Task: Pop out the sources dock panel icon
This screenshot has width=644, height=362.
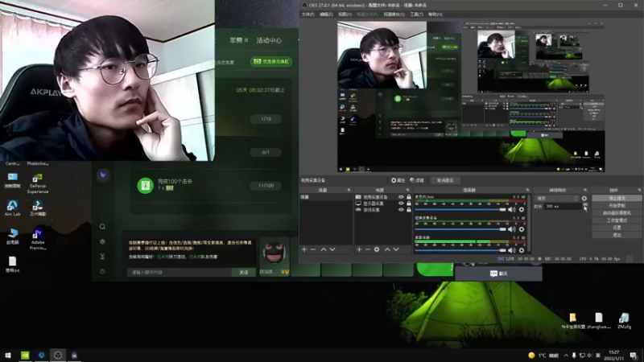Action: pyautogui.click(x=408, y=190)
